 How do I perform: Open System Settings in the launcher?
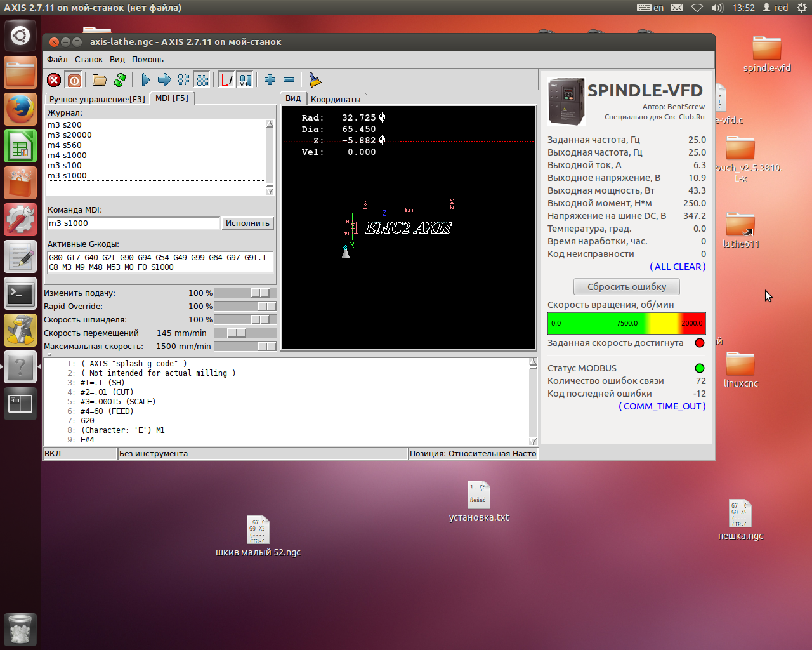(x=20, y=219)
